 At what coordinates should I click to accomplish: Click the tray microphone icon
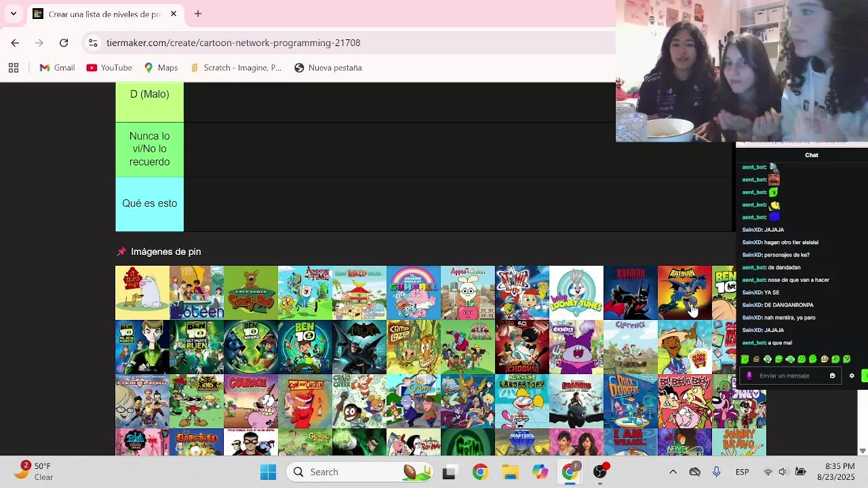(716, 472)
